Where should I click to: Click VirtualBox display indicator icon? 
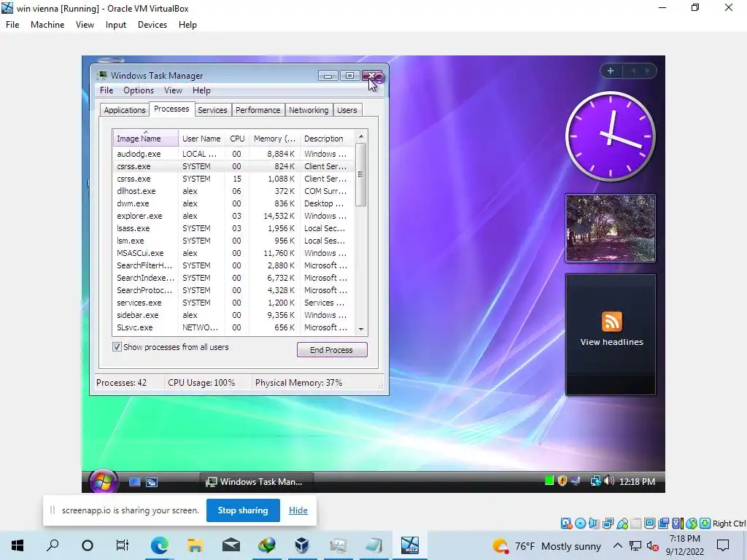650,524
